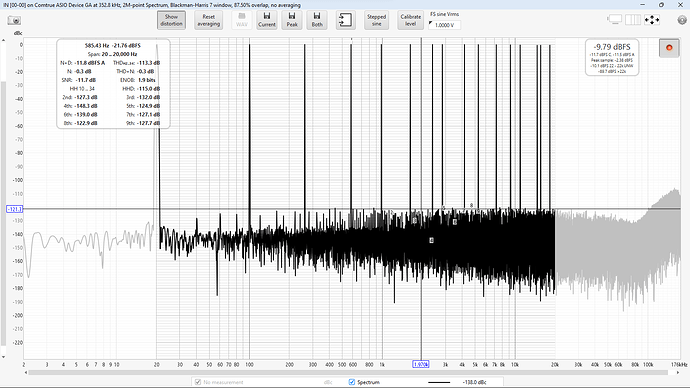The image size is (690, 388).
Task: Click the horizontal scrollbar right arrow
Action: tap(677, 373)
